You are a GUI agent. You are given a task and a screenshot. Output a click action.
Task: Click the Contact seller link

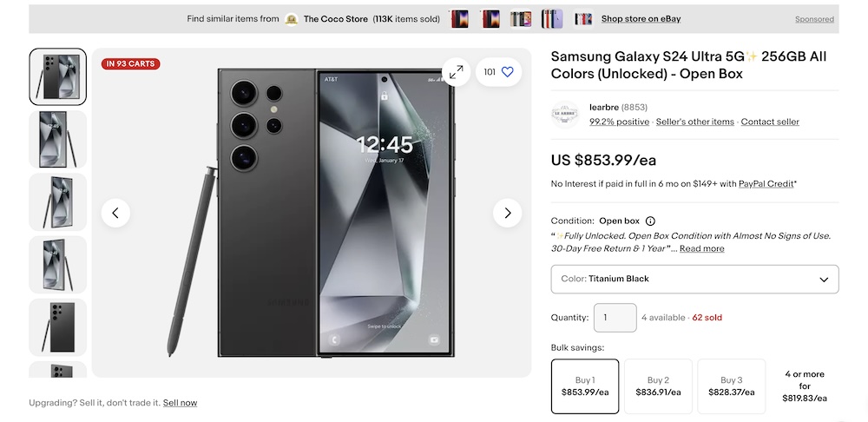click(770, 122)
